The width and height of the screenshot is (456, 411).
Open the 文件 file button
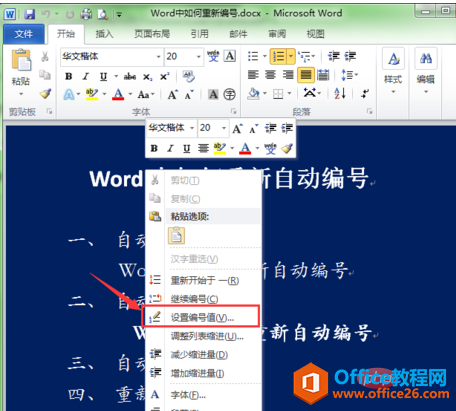tap(24, 34)
